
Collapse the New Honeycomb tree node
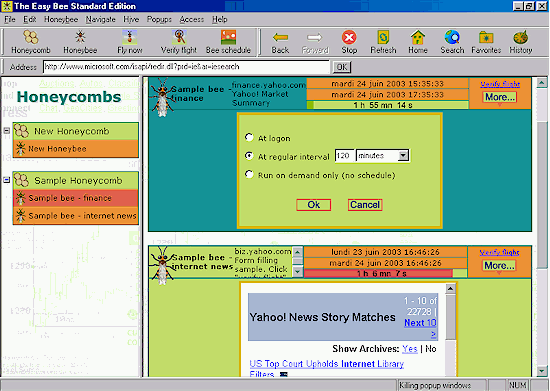(7, 131)
